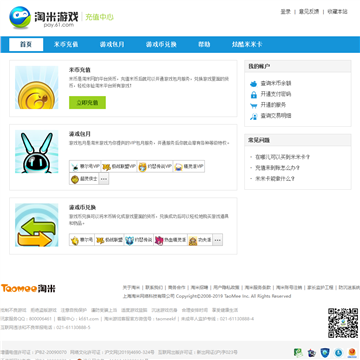Image resolution: width=360 pixels, height=360 pixels.
Task: Open 查询米币余额 in my account
Action: (x=276, y=83)
